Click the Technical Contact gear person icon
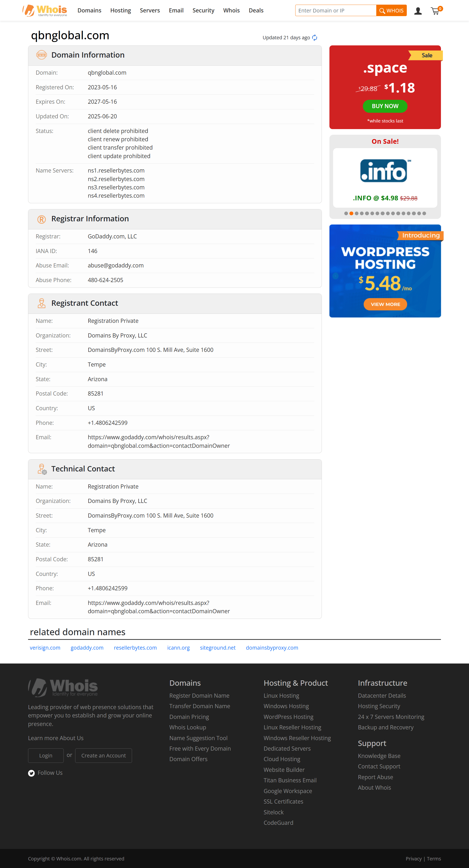469x868 pixels. [42, 469]
